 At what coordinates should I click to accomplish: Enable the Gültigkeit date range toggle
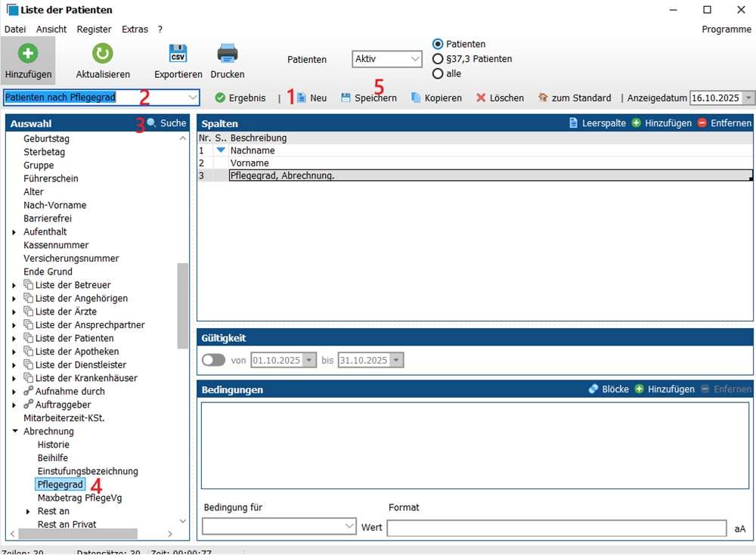pos(214,361)
